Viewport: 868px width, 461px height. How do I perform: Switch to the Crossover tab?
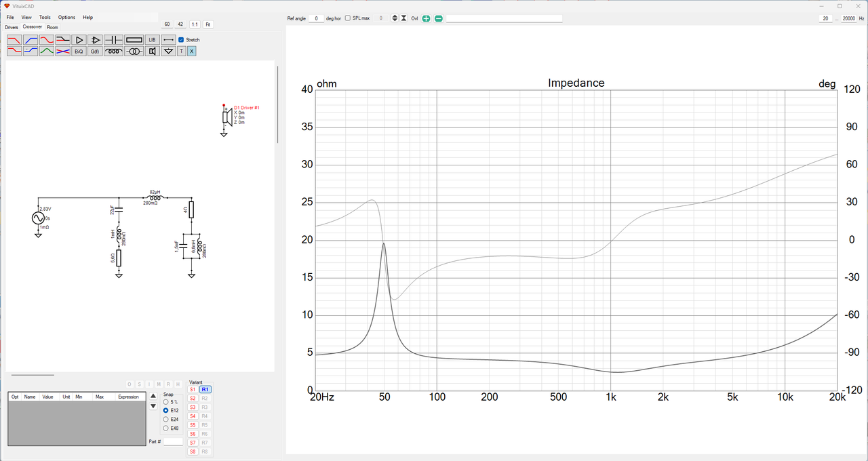[x=33, y=27]
